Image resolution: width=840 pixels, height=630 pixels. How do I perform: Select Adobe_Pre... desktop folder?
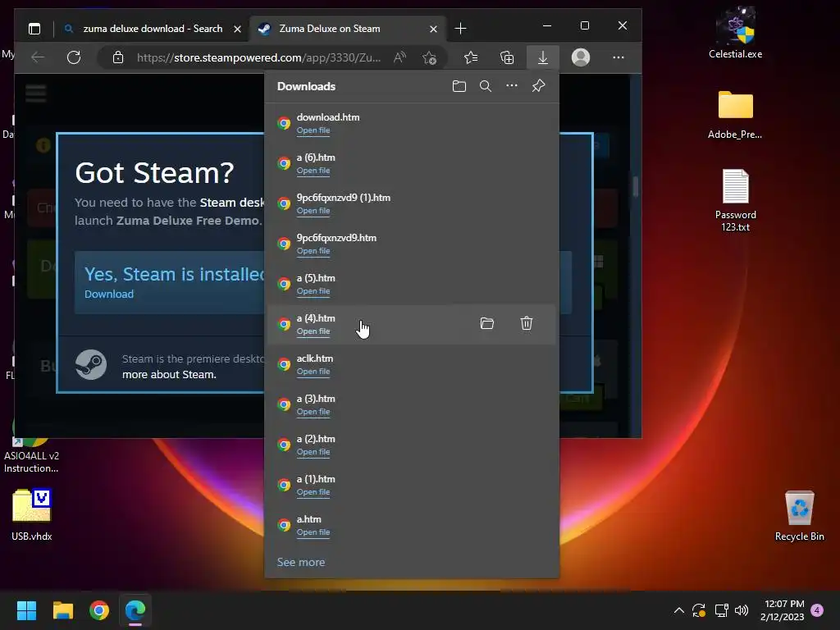735,115
